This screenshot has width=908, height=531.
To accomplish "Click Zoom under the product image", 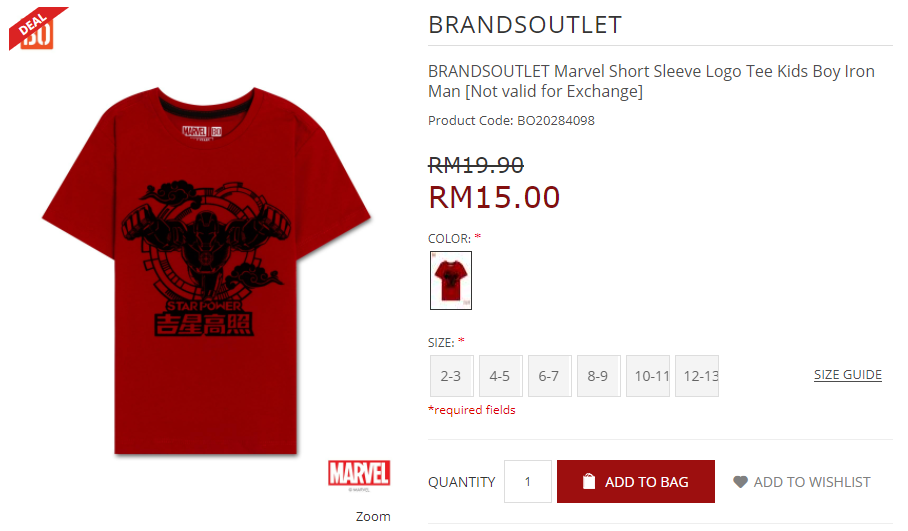I will pos(373,516).
